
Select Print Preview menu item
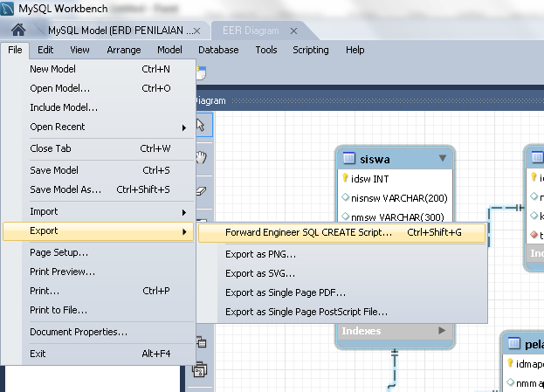tap(98, 272)
